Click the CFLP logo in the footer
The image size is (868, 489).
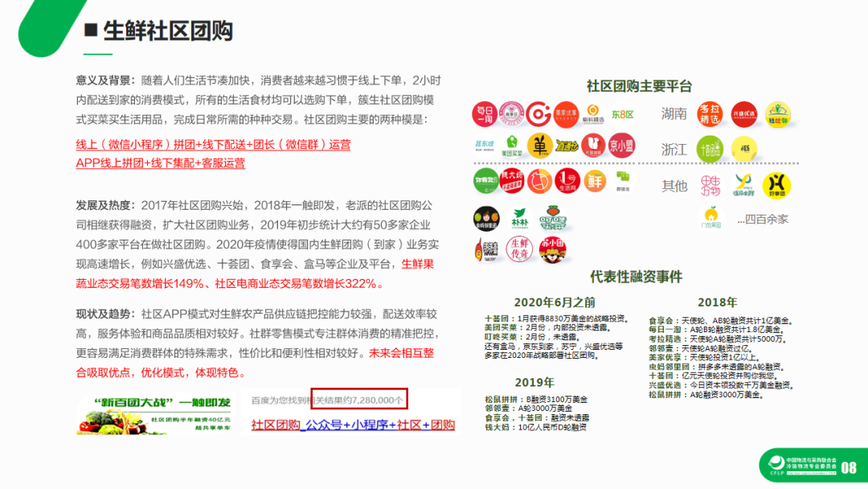(x=776, y=465)
